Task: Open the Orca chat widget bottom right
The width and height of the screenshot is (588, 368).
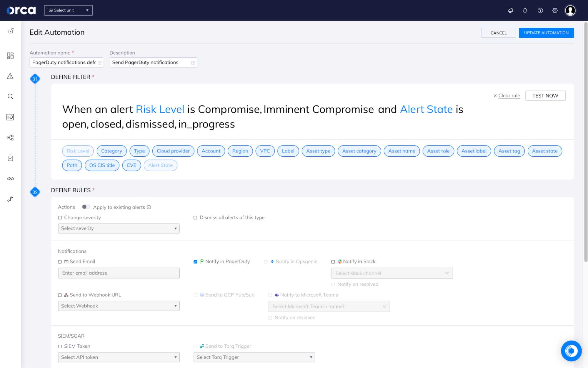Action: 571,351
